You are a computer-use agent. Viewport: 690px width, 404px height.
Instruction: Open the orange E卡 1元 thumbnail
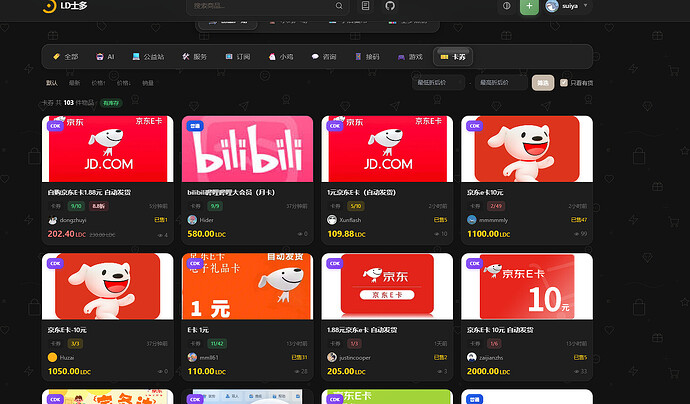[247, 286]
